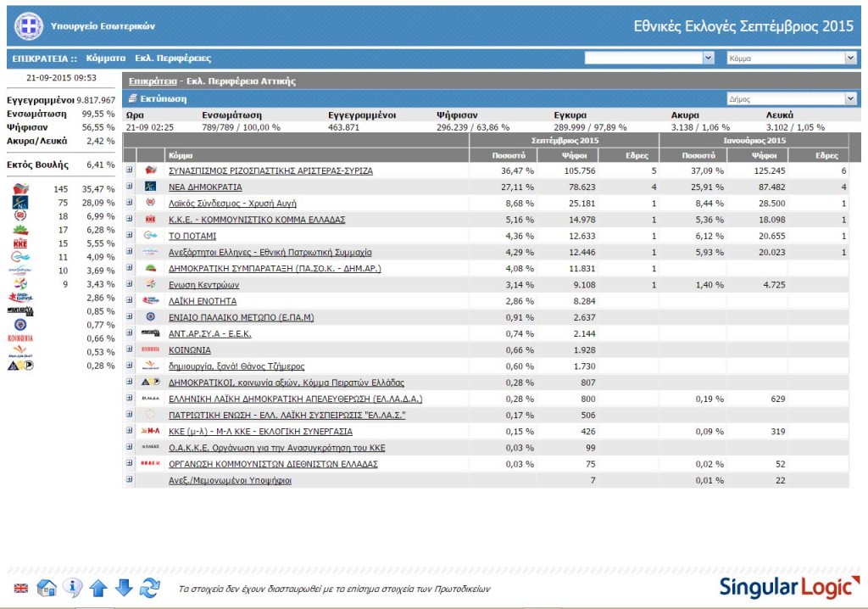The width and height of the screenshot is (868, 609).
Task: Click the SYRIZA logo in the table row
Action: click(x=151, y=170)
